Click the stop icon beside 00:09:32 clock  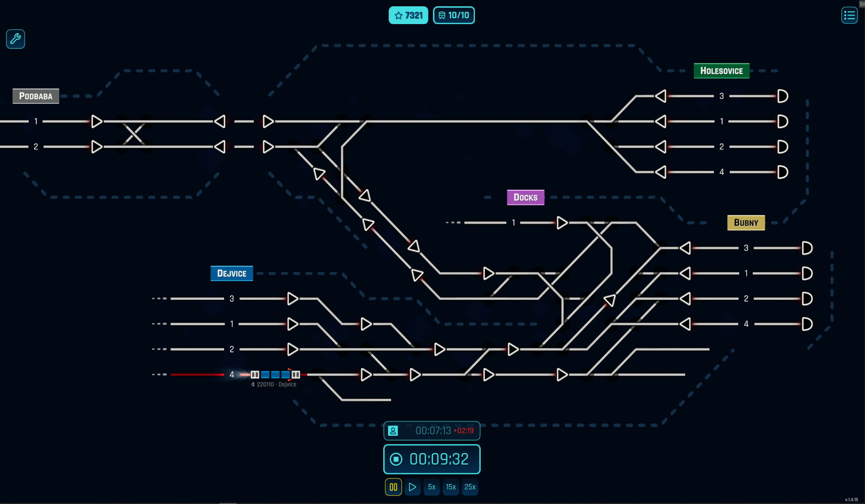point(396,459)
